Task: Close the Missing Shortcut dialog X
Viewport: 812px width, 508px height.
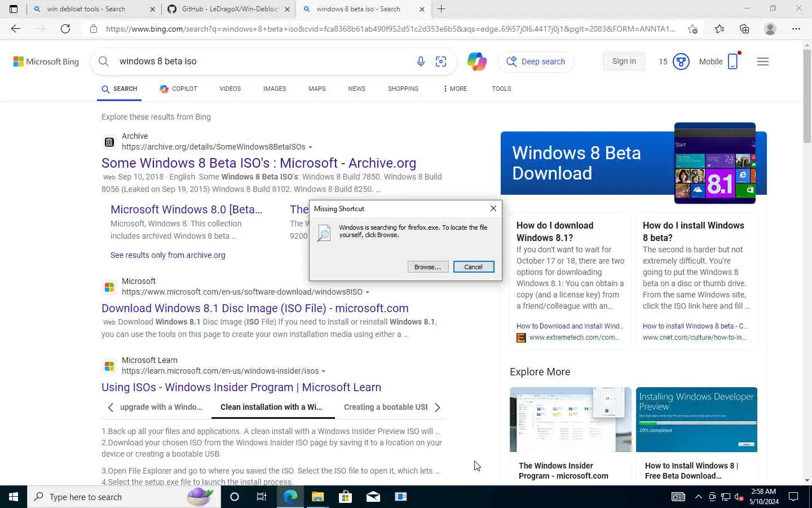Action: tap(493, 208)
